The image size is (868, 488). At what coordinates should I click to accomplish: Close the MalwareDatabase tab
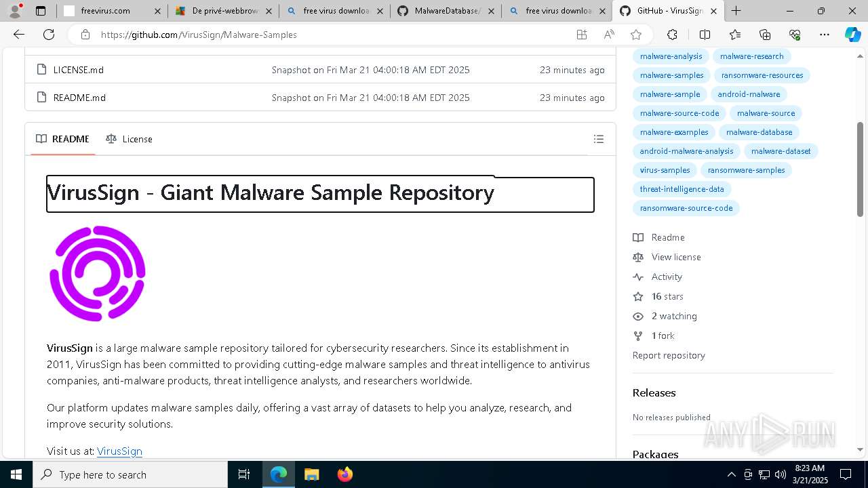click(491, 11)
